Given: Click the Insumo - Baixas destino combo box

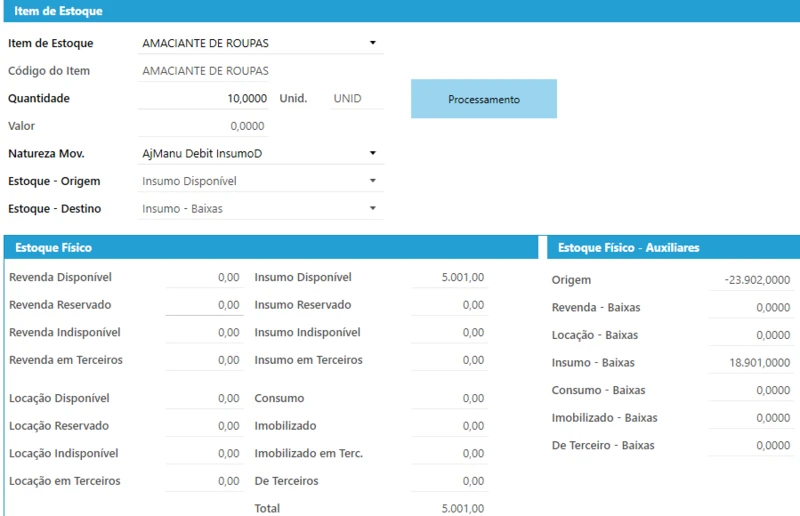Looking at the screenshot, I should pos(261,208).
